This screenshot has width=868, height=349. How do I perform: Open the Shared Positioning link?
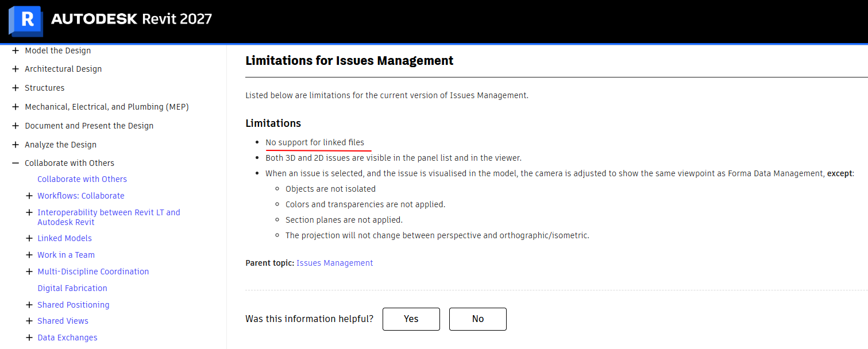[x=74, y=305]
